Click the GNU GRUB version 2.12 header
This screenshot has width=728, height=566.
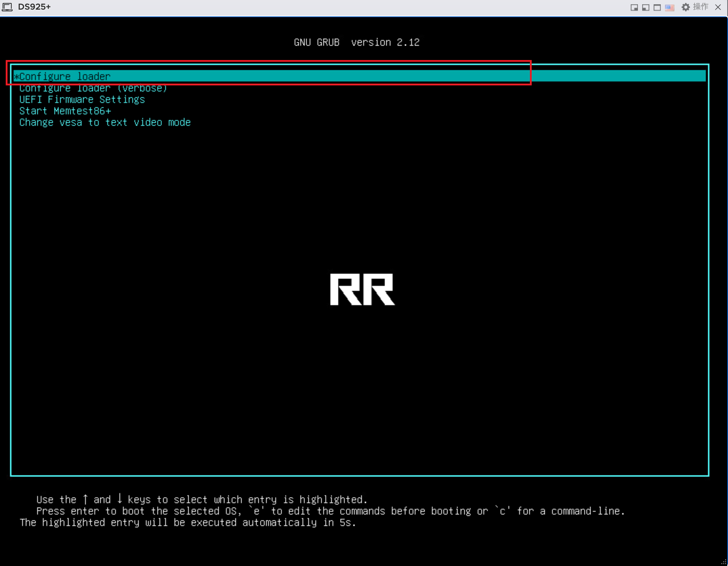pos(356,43)
